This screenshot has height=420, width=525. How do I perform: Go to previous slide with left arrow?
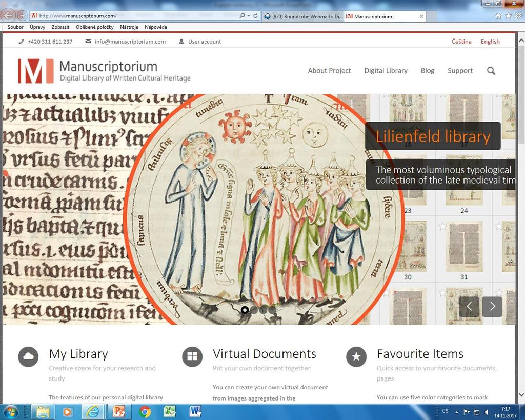(x=469, y=307)
